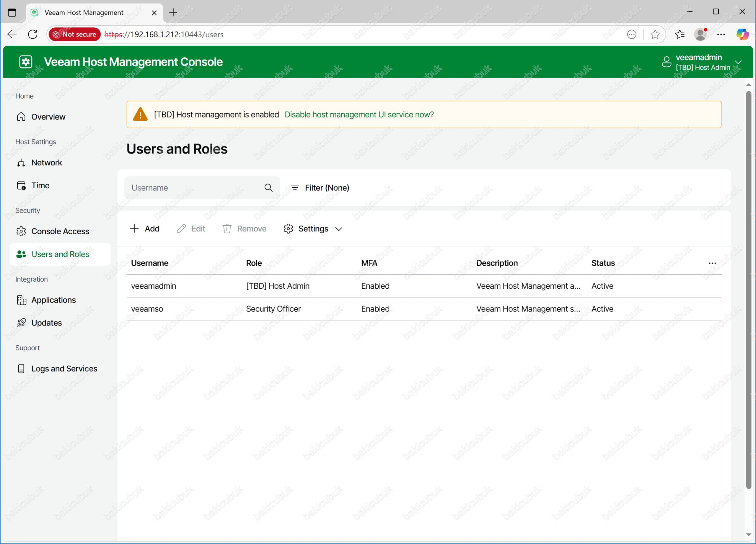Click the Security Officer role cell
This screenshot has width=756, height=544.
coord(273,309)
